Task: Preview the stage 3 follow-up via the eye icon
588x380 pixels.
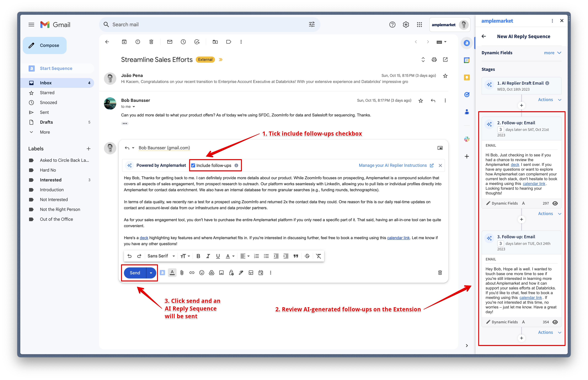Action: pos(555,322)
